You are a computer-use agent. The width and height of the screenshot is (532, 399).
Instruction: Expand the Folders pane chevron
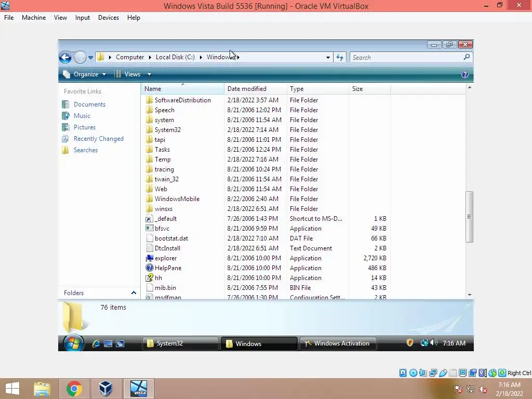coord(134,293)
